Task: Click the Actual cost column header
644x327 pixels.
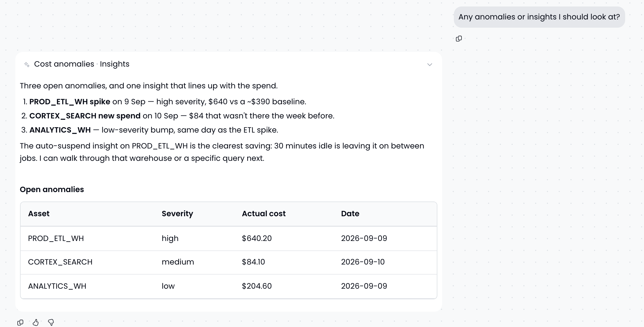Action: 264,214
